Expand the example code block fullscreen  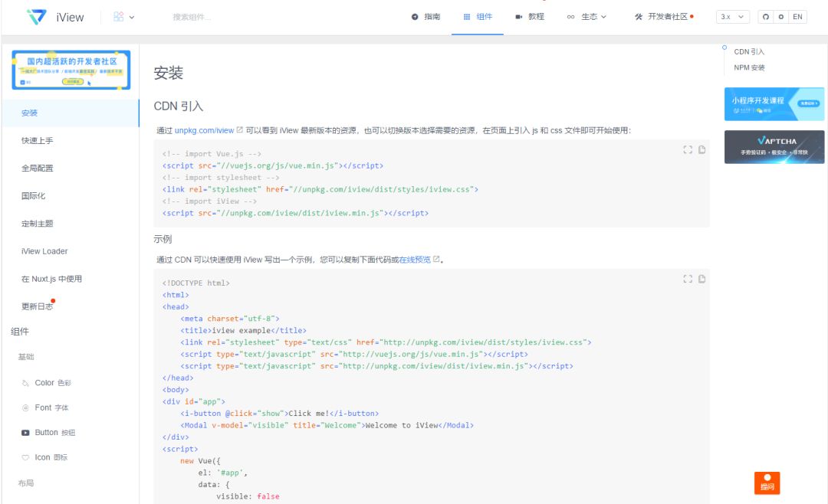click(x=688, y=279)
